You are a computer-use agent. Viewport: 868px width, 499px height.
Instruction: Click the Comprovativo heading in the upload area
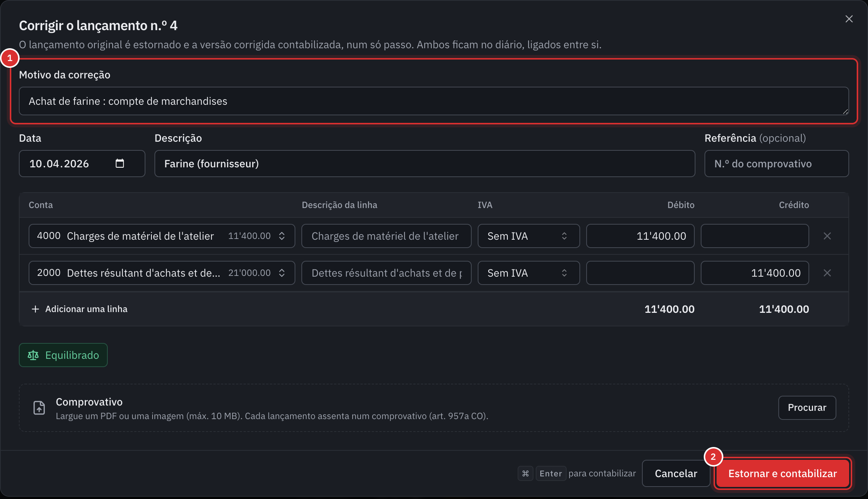click(89, 402)
